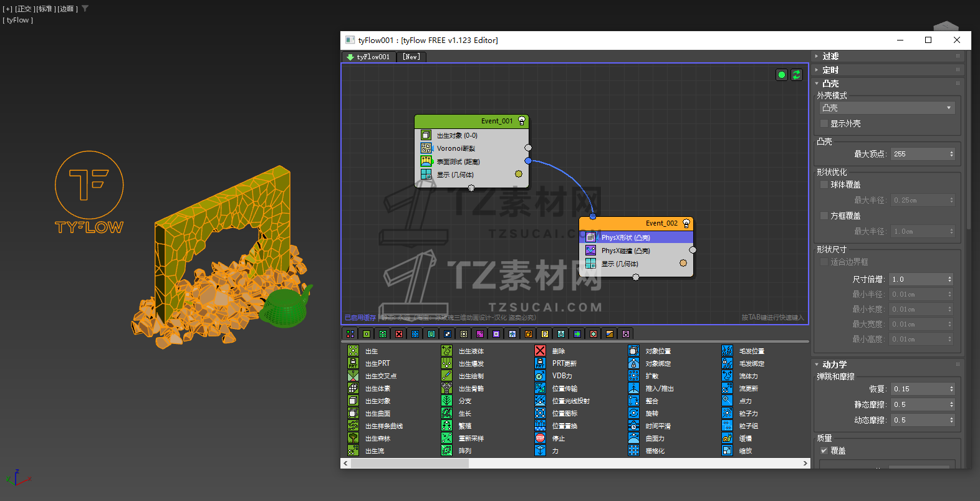Click the 缓慢 snail operator icon
The width and height of the screenshot is (980, 501).
[x=727, y=438]
